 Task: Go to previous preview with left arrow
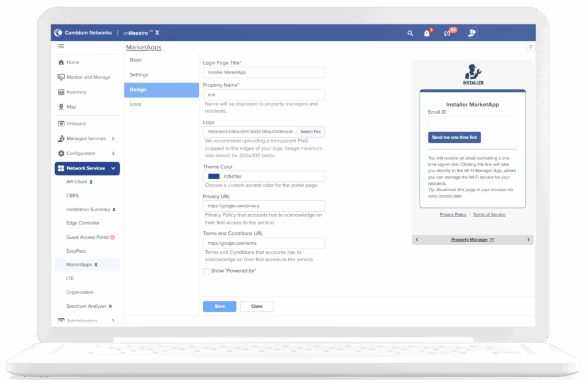click(x=417, y=239)
